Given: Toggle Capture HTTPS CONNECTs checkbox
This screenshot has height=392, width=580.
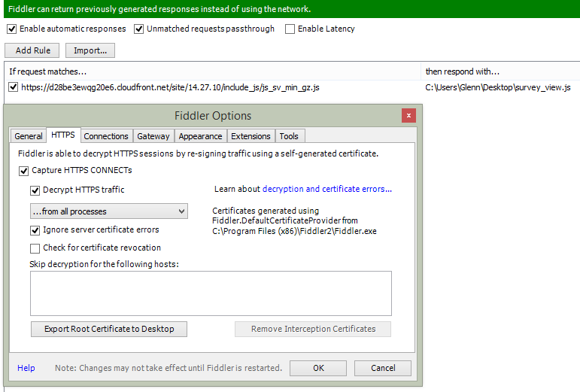Looking at the screenshot, I should pyautogui.click(x=23, y=171).
